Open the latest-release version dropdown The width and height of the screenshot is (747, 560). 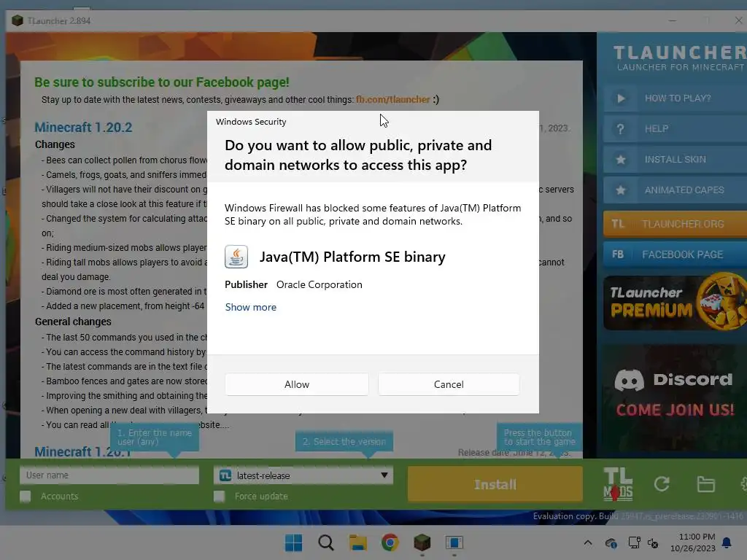pos(303,475)
